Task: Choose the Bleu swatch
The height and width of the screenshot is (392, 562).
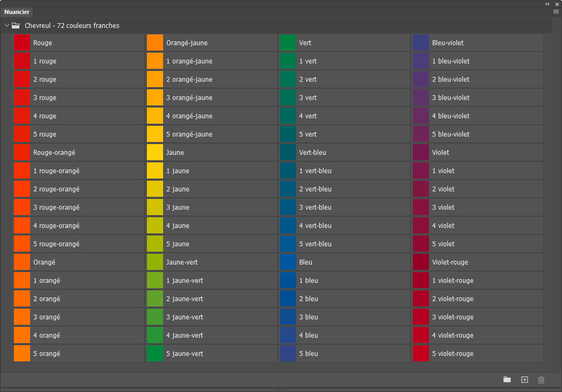Action: [x=288, y=262]
